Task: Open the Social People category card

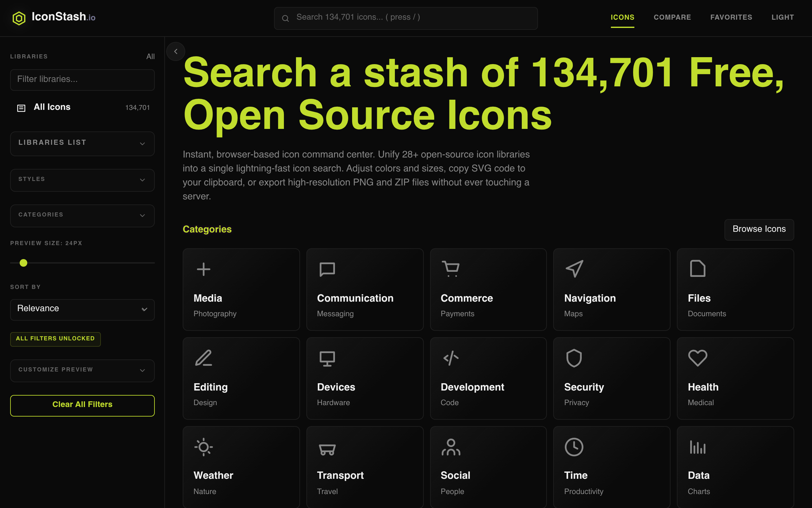Action: point(488,467)
